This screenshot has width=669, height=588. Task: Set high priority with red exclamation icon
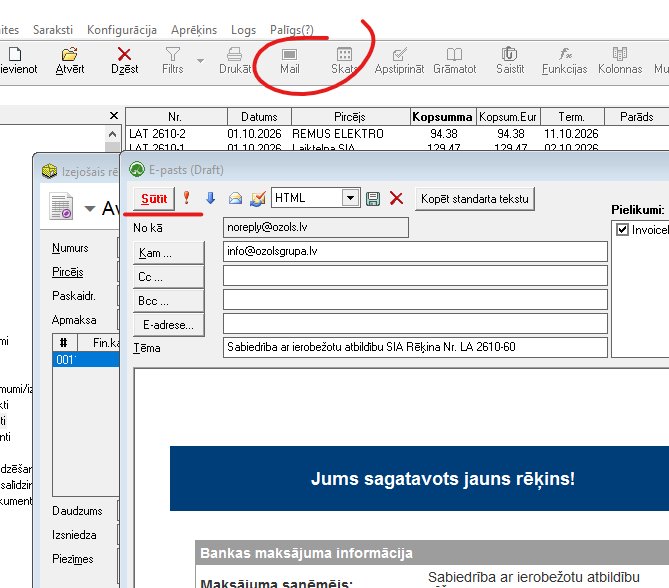(186, 198)
